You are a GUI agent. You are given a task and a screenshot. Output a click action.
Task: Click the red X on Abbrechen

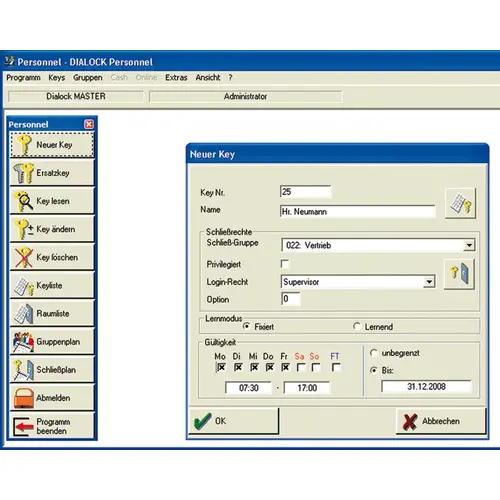[410, 421]
